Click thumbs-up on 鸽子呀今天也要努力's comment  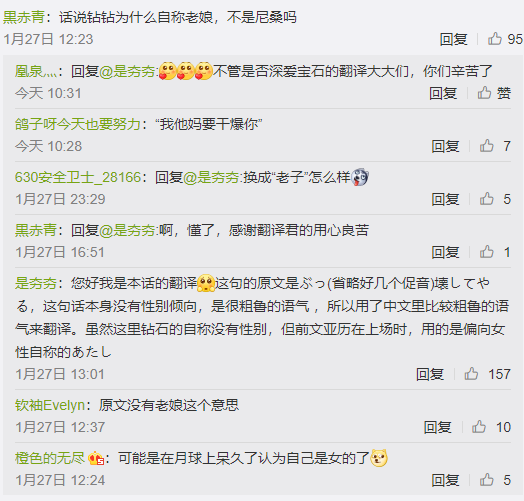pos(487,146)
